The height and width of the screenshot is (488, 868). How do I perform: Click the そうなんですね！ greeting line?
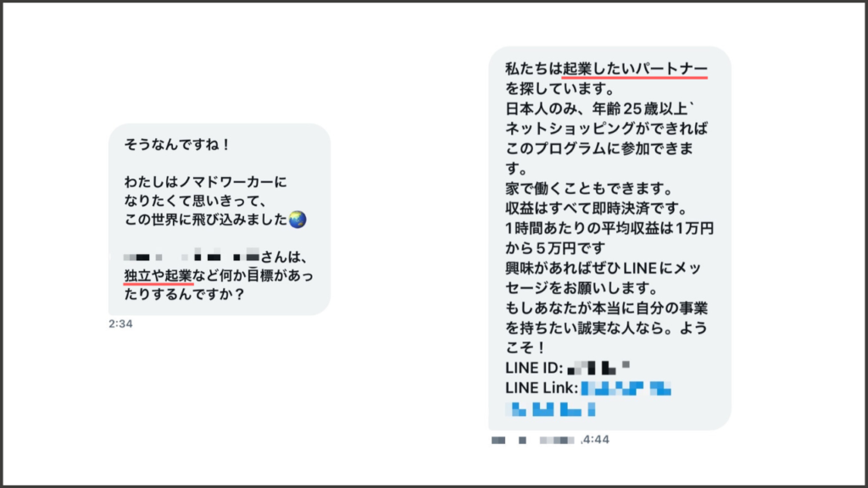pyautogui.click(x=178, y=144)
